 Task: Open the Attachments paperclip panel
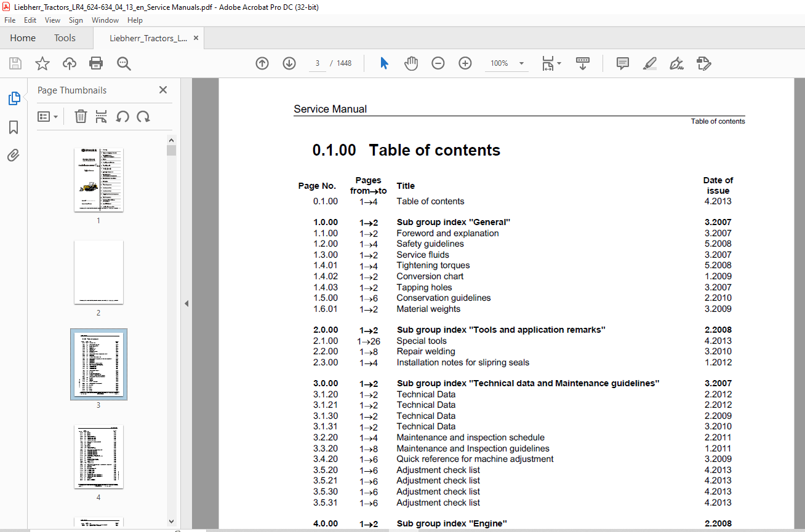coord(14,156)
